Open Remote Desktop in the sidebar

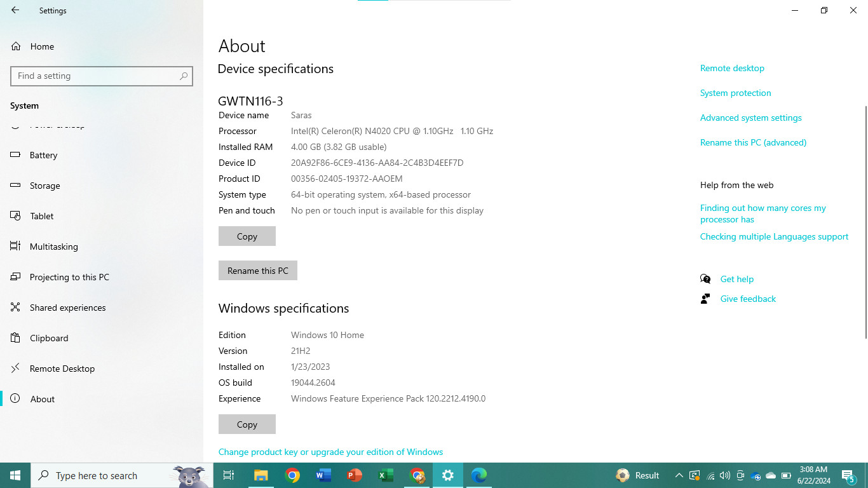(x=102, y=369)
